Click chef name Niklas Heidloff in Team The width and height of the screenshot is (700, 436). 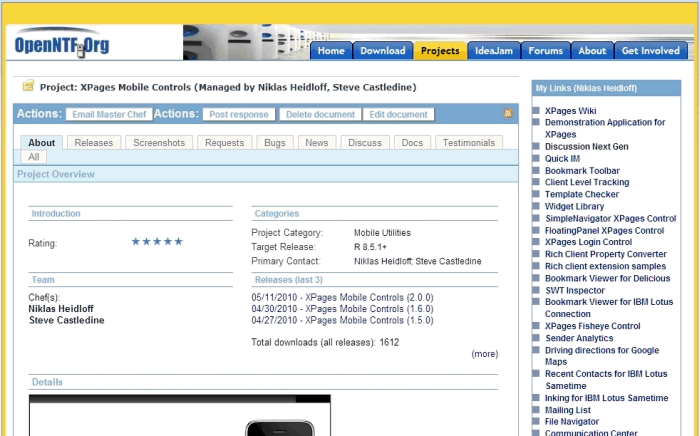pos(61,309)
